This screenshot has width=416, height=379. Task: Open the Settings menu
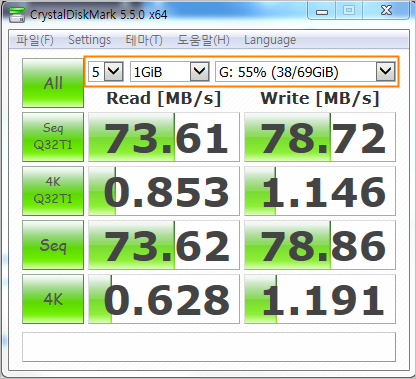pyautogui.click(x=89, y=40)
